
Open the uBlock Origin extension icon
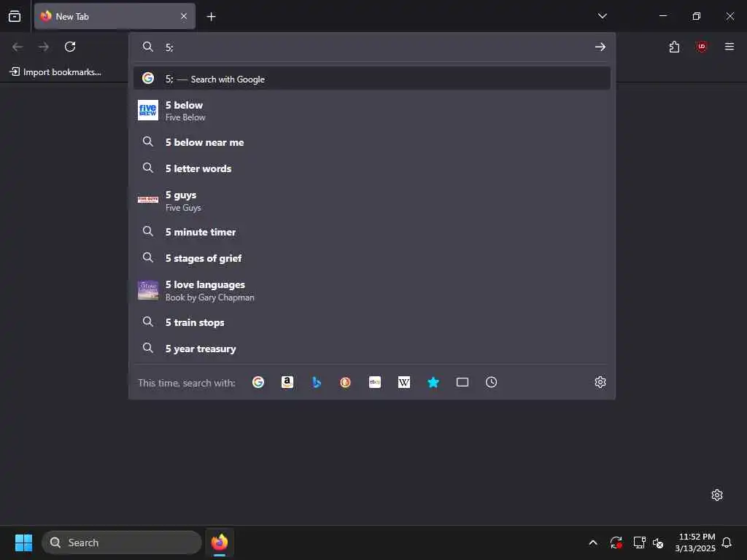701,47
